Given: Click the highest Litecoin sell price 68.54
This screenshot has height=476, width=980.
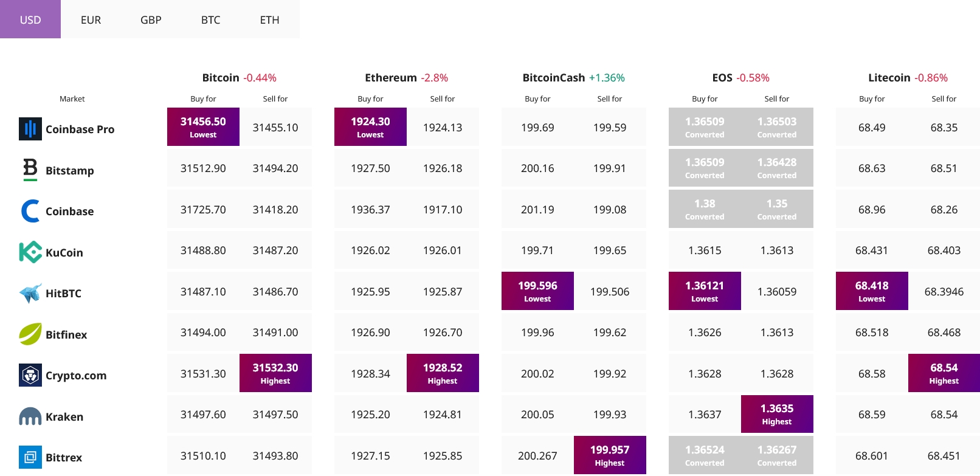Looking at the screenshot, I should 944,373.
